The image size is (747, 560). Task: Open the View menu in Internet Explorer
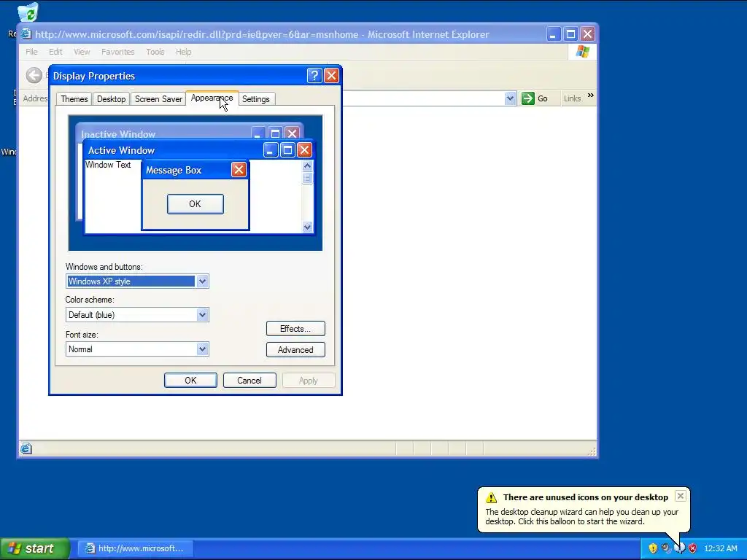point(82,52)
